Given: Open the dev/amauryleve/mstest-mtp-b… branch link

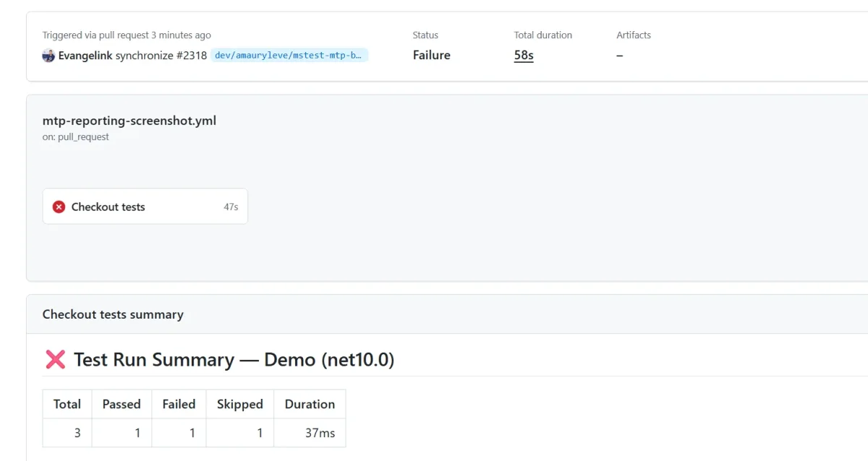Looking at the screenshot, I should 289,56.
